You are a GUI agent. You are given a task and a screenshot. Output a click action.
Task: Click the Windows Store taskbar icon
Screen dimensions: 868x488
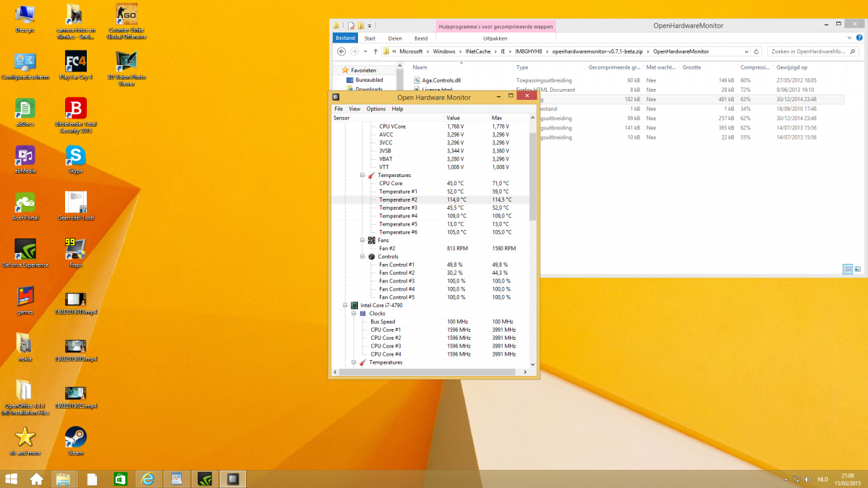(x=120, y=479)
